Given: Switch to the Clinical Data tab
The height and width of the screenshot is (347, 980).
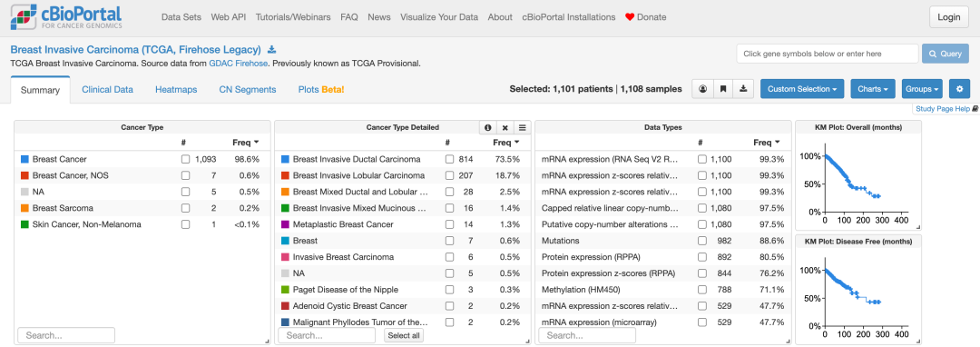Looking at the screenshot, I should pyautogui.click(x=107, y=89).
